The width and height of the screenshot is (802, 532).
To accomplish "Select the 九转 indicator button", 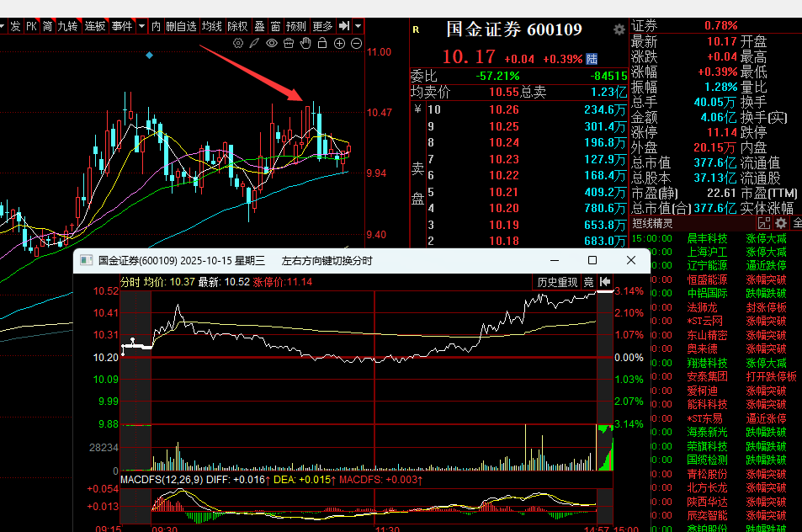I will click(x=67, y=26).
